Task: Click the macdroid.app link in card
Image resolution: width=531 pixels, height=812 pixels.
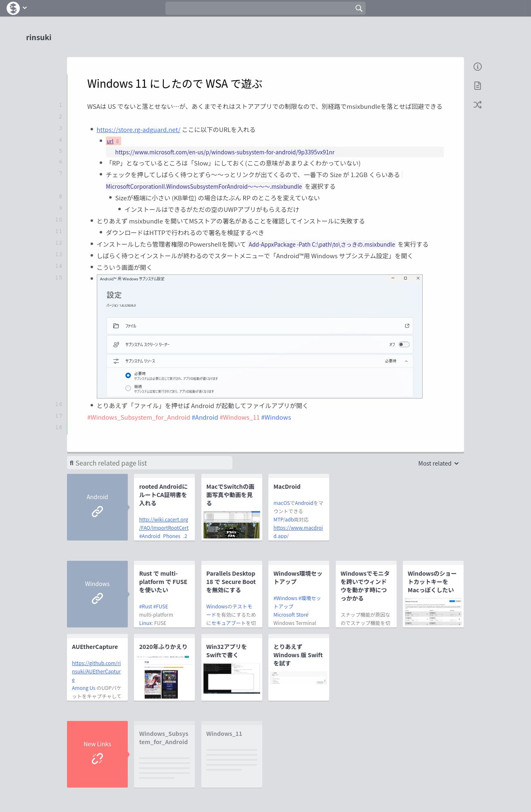Action: (298, 532)
